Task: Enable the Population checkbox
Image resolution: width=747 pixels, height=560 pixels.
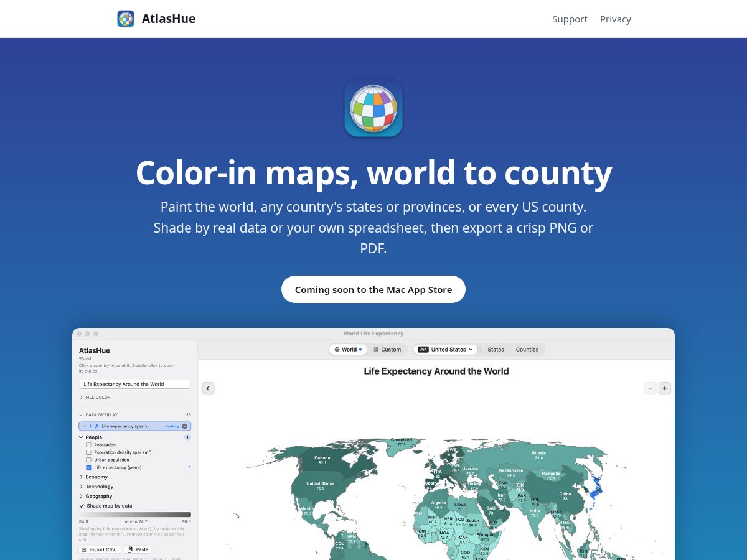Action: [88, 445]
